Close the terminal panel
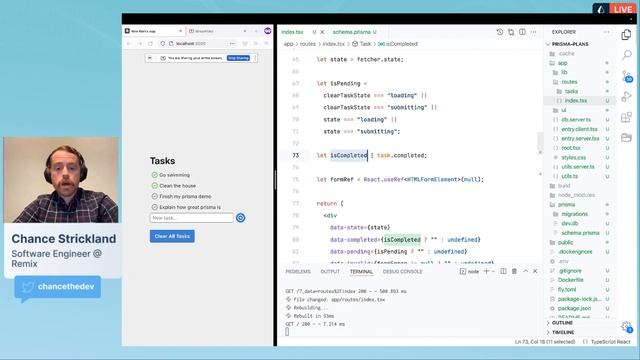This screenshot has height=360, width=640. click(x=535, y=271)
